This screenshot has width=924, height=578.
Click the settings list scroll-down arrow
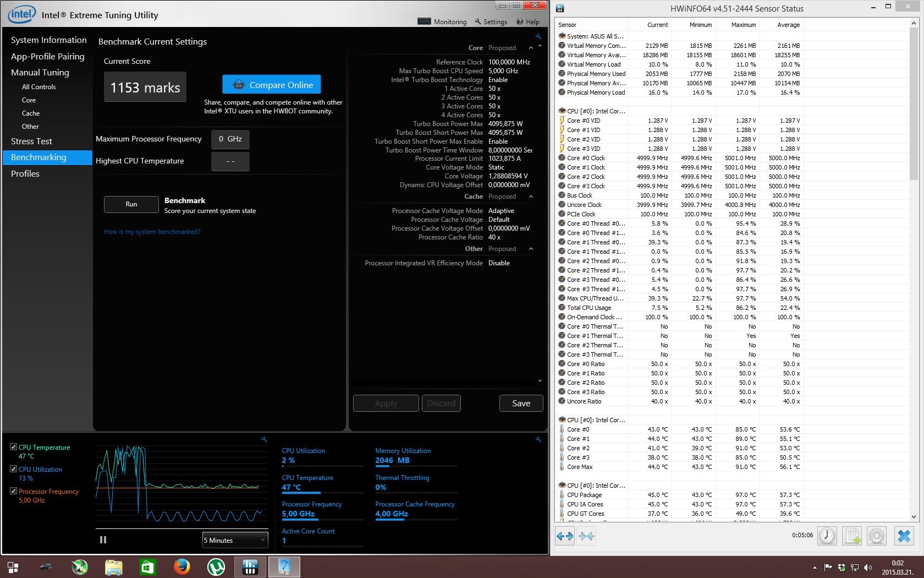[x=540, y=381]
